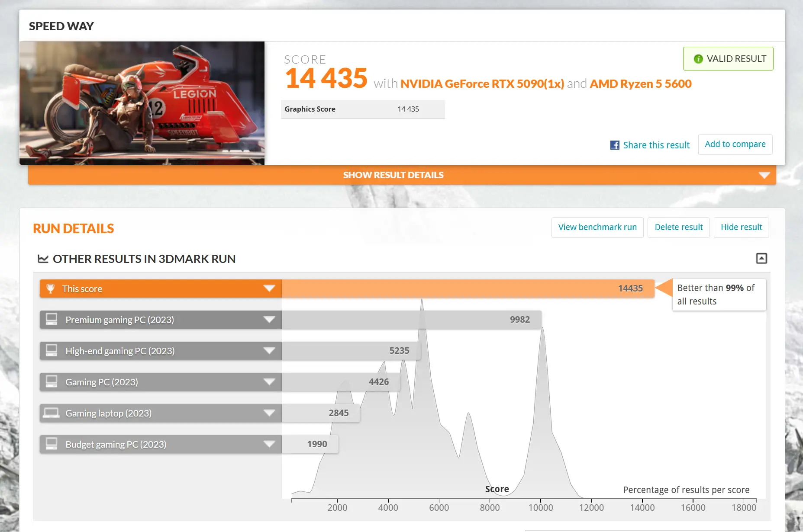Click the 14 435 Graphics Score value

coord(408,109)
